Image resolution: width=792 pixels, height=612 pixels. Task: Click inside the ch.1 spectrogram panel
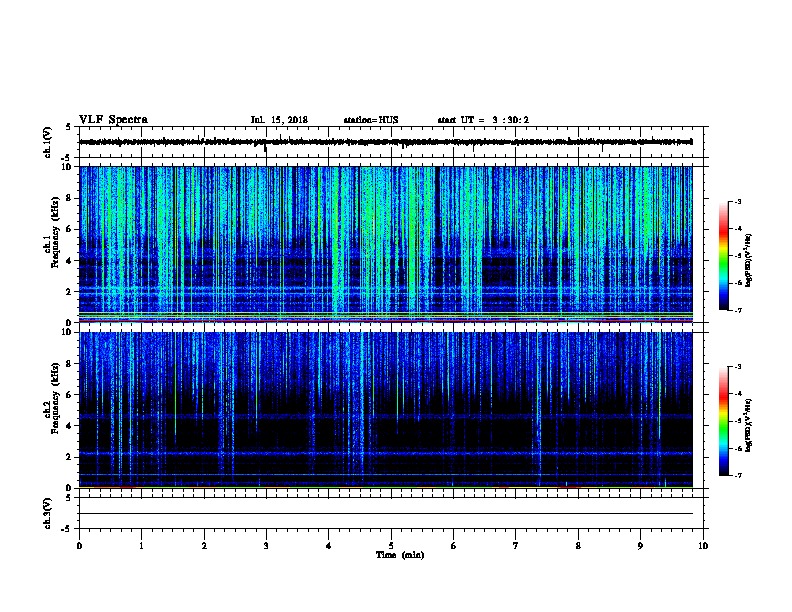386,244
